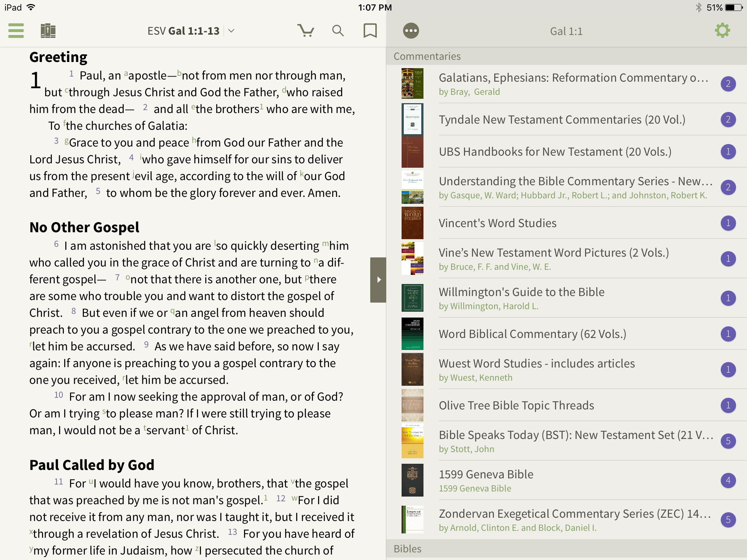Image resolution: width=747 pixels, height=560 pixels.
Task: Select Willmington's Guide to the Bible
Action: click(566, 298)
